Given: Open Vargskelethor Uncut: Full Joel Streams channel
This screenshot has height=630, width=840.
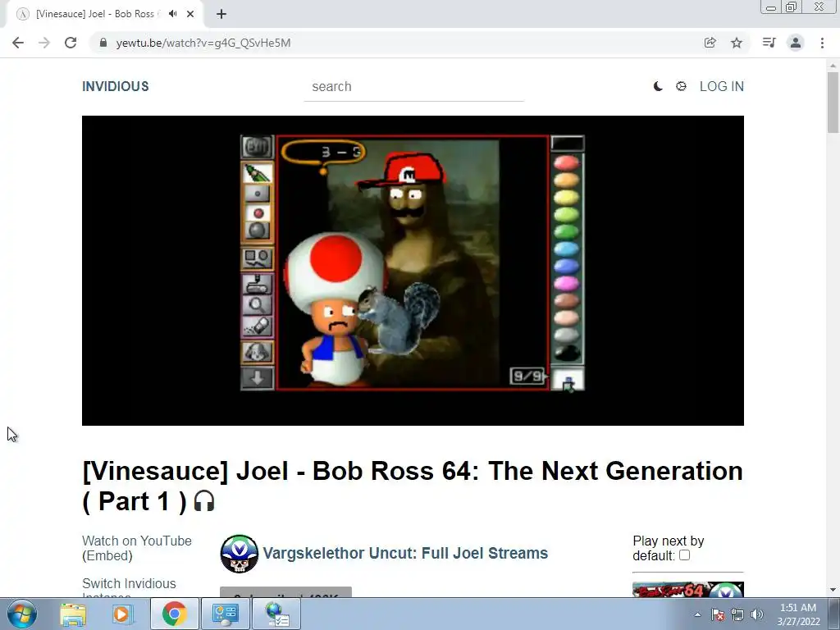Looking at the screenshot, I should coord(405,553).
